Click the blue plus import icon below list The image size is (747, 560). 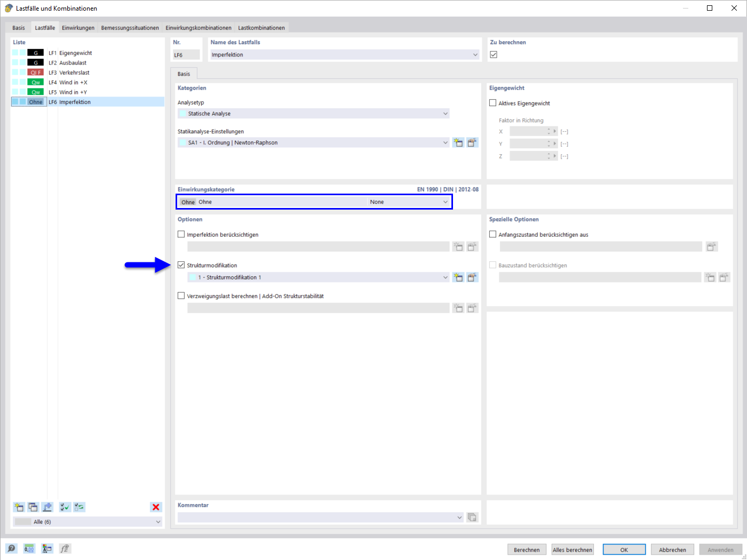[x=47, y=507]
